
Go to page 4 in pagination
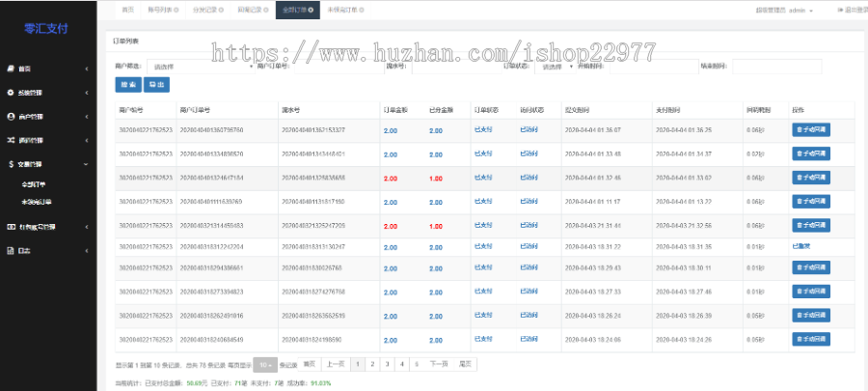402,364
